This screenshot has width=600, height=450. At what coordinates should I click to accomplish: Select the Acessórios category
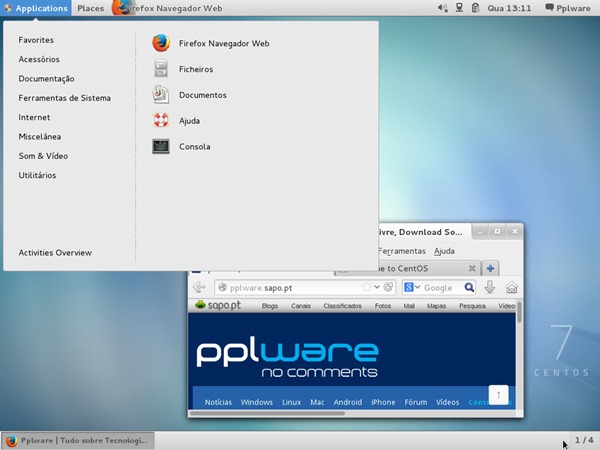coord(39,59)
